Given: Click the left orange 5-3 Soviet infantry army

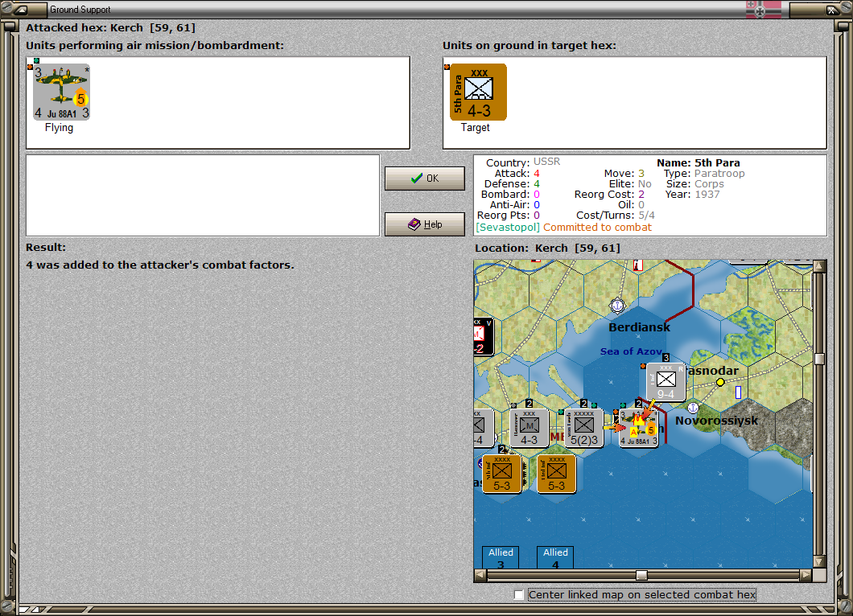Looking at the screenshot, I should pos(501,474).
